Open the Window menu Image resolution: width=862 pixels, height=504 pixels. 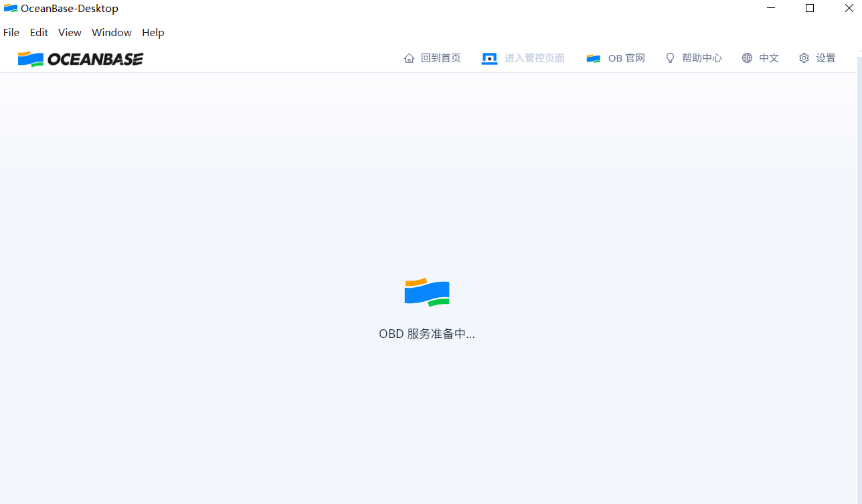111,32
